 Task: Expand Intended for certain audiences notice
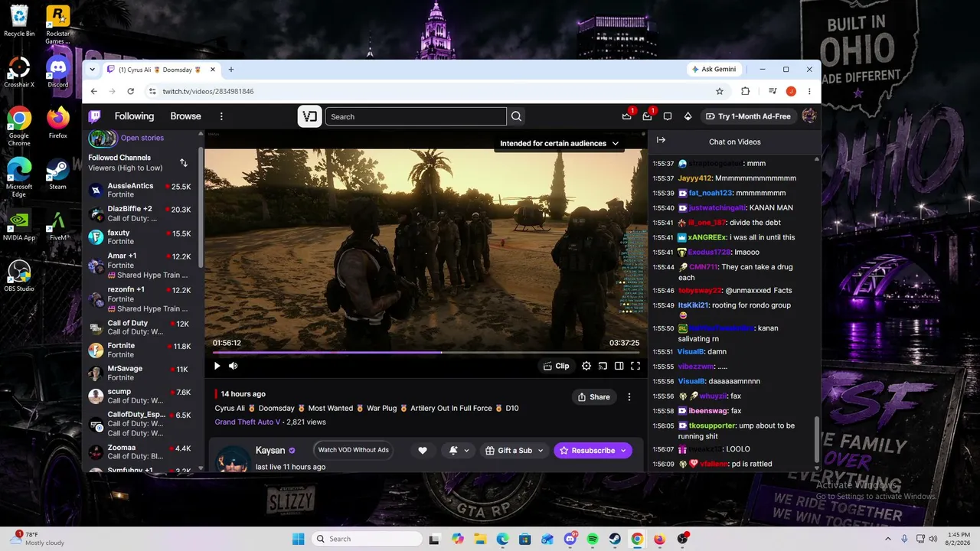pos(559,143)
